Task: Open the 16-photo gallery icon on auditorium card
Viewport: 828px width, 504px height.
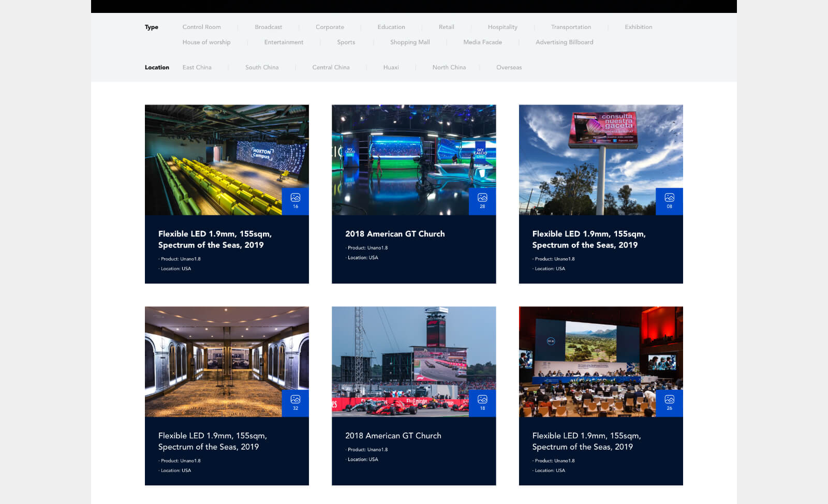Action: [x=295, y=201]
